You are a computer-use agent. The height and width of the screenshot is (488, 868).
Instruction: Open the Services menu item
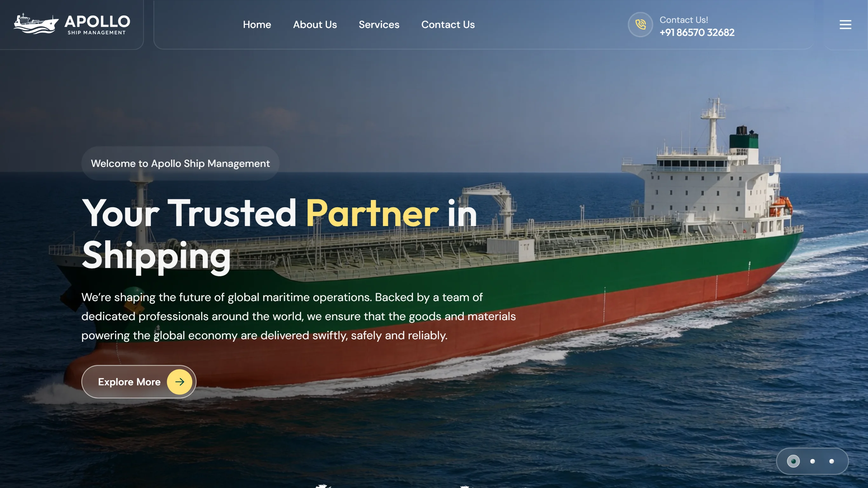pyautogui.click(x=379, y=24)
